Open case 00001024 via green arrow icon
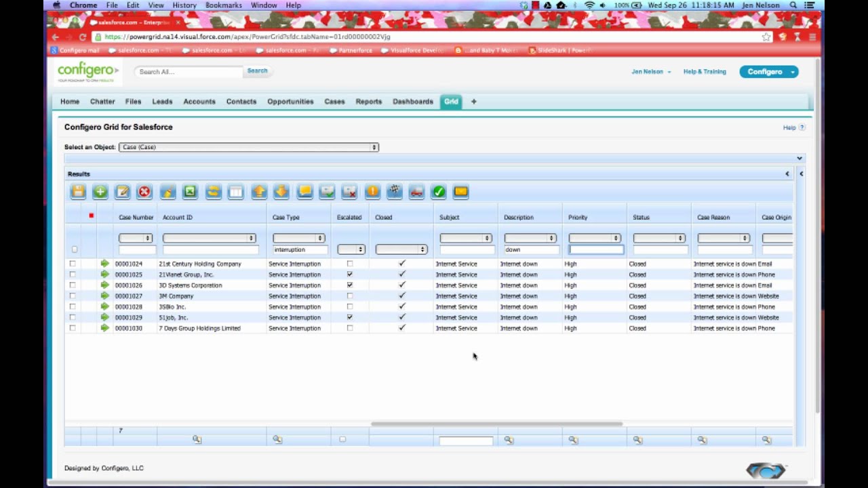 coord(104,264)
